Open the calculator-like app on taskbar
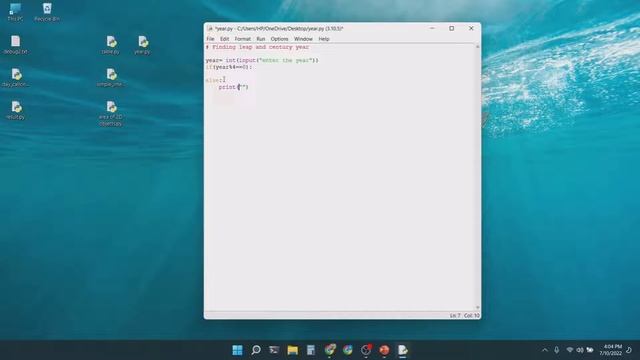Viewport: 640px width, 360px height. pos(311,350)
